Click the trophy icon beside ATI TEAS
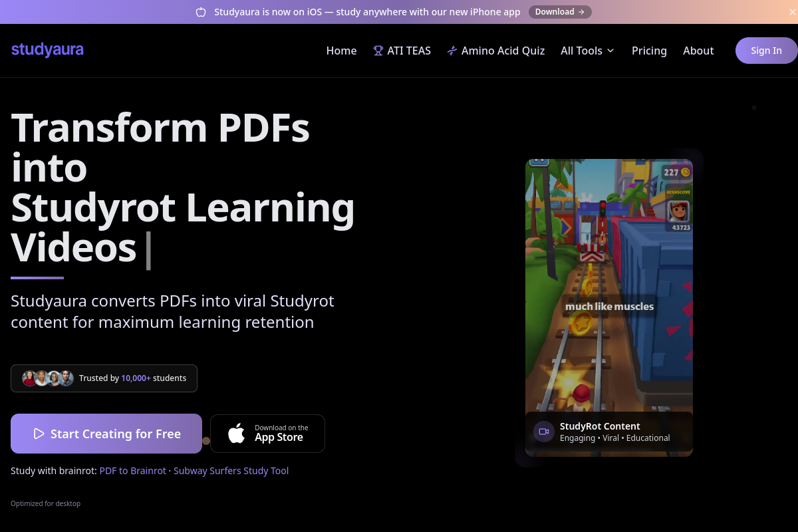This screenshot has width=798, height=532. [x=378, y=51]
